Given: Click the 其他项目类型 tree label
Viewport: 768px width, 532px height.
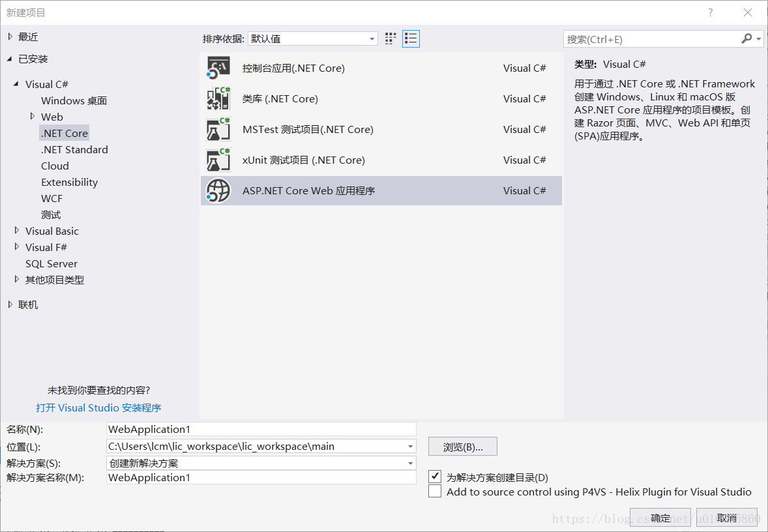Looking at the screenshot, I should pyautogui.click(x=55, y=280).
